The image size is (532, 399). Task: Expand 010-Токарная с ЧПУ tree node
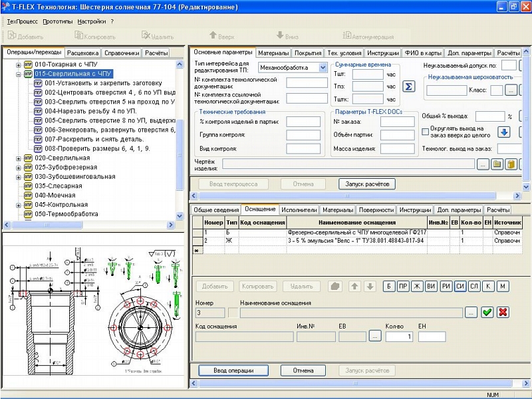coord(19,65)
